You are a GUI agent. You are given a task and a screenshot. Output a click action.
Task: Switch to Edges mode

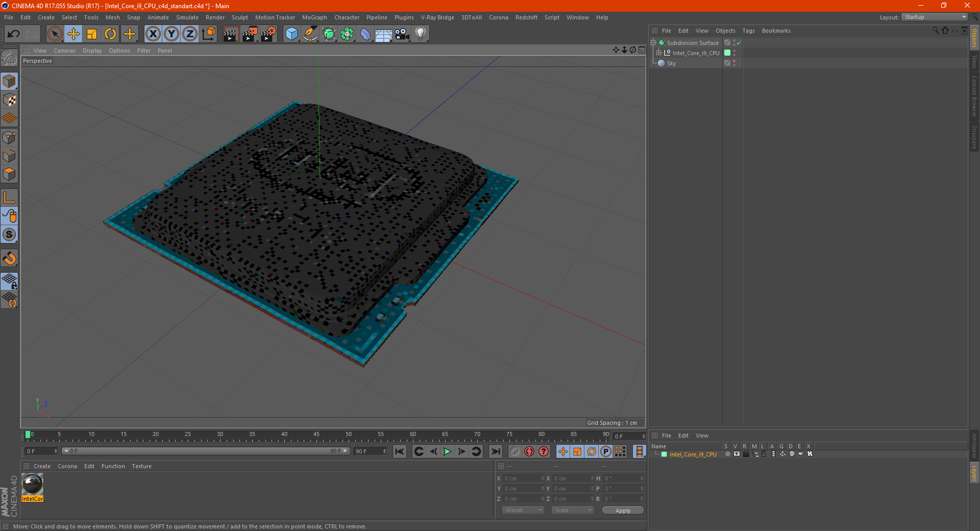[x=9, y=156]
